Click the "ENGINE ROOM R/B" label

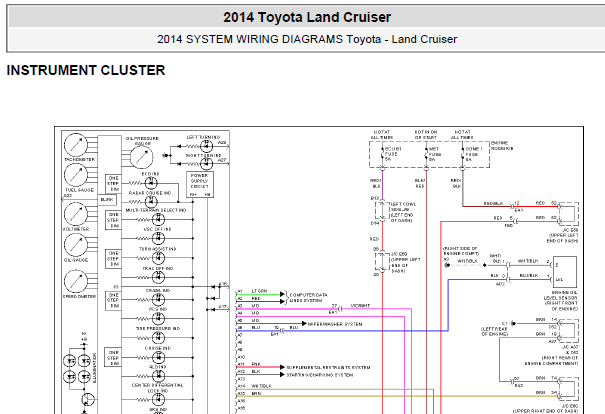502,146
